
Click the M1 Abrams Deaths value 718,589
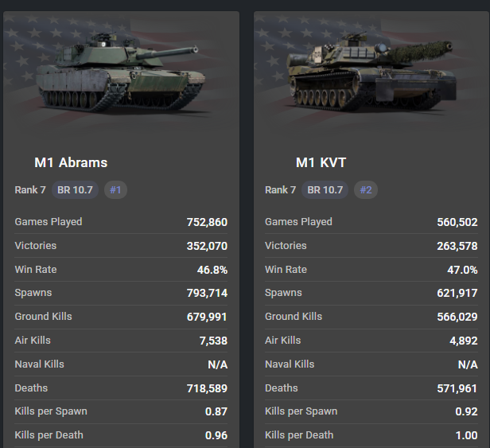click(x=207, y=388)
